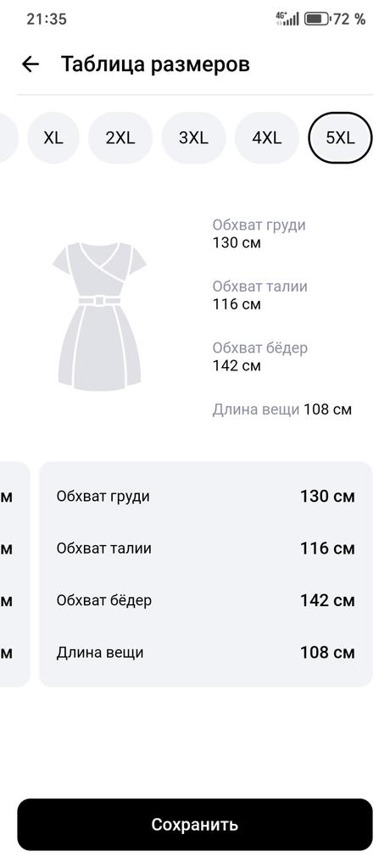Click the battery status icon

pos(317,19)
